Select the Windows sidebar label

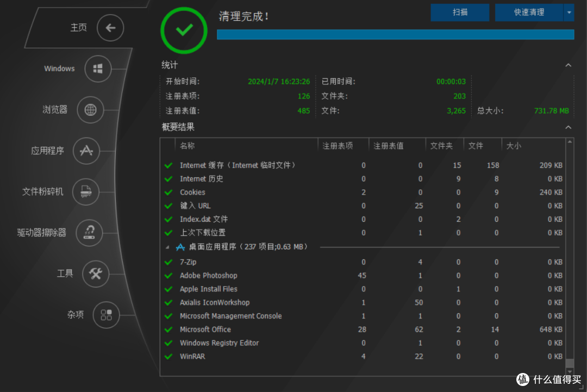pyautogui.click(x=59, y=69)
